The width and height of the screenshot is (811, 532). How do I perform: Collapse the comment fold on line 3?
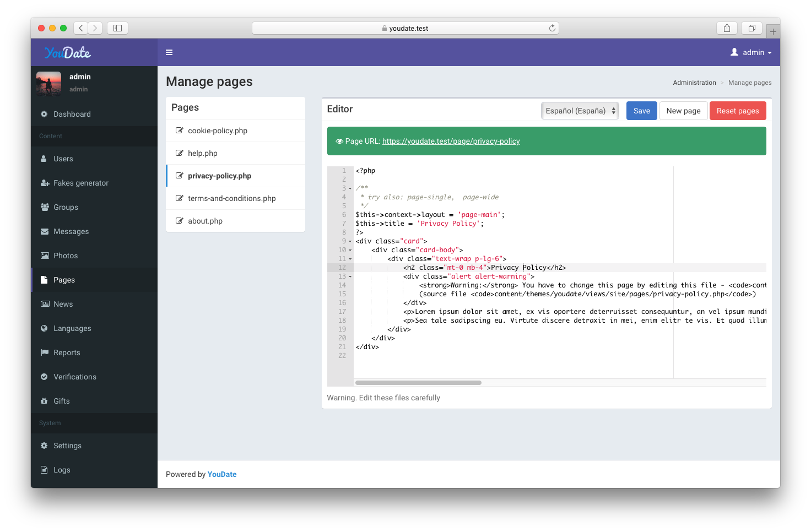click(350, 188)
